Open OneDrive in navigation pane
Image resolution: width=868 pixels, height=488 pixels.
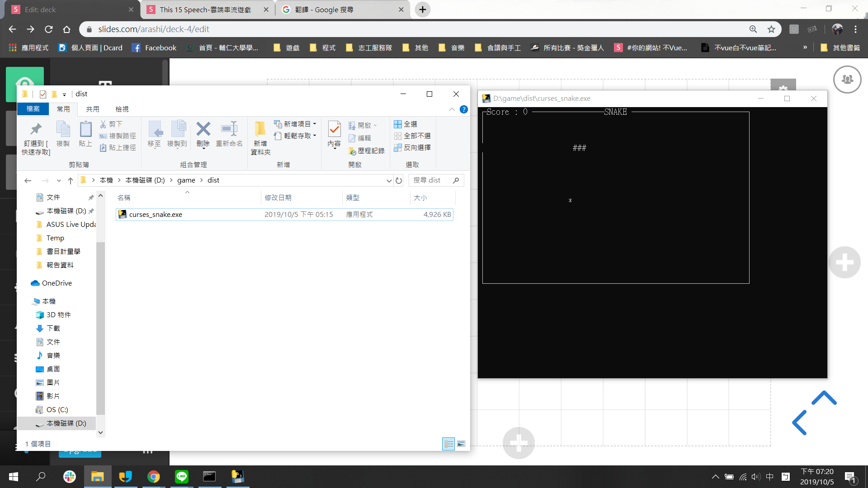point(57,283)
